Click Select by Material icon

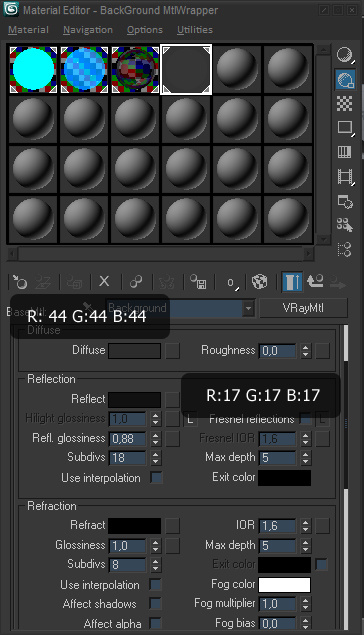(345, 225)
